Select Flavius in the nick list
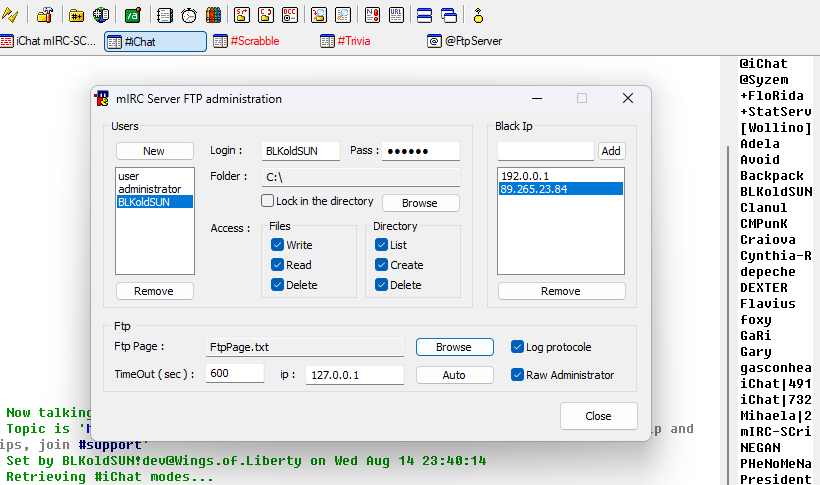Viewport: 820px width, 485px height. (x=768, y=303)
